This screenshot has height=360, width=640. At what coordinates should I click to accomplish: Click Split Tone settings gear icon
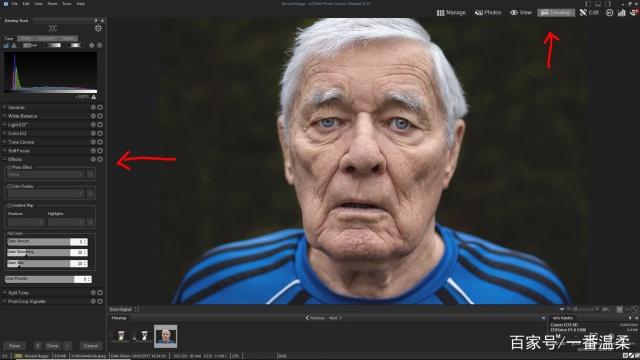tap(93, 293)
